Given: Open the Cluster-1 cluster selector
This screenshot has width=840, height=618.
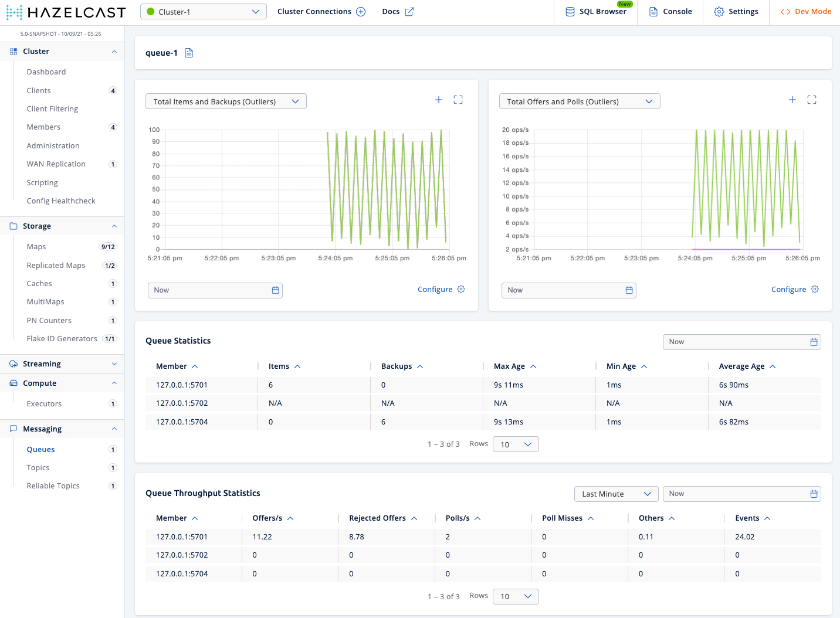Looking at the screenshot, I should [203, 11].
